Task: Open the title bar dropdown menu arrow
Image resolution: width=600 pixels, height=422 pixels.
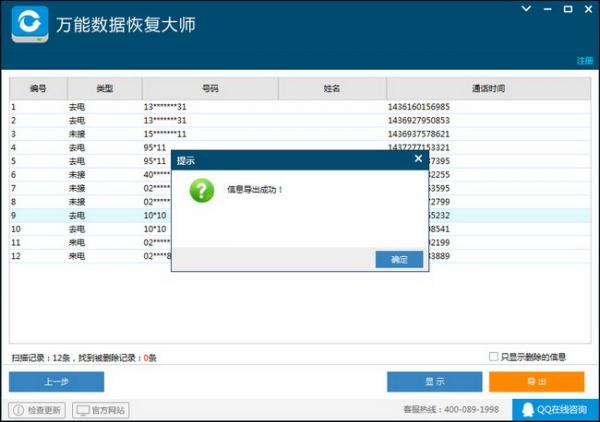Action: pyautogui.click(x=527, y=8)
